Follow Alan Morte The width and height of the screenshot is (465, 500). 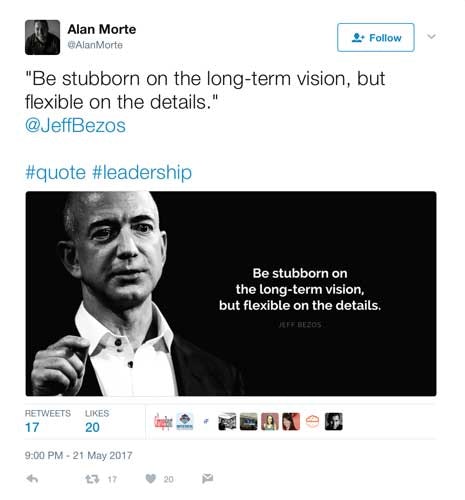376,37
